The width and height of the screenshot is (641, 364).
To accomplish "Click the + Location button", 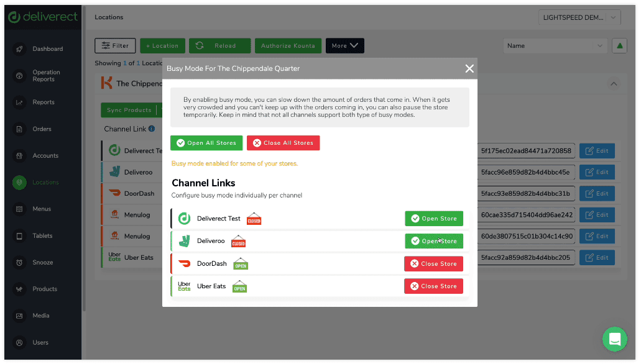I will click(162, 46).
